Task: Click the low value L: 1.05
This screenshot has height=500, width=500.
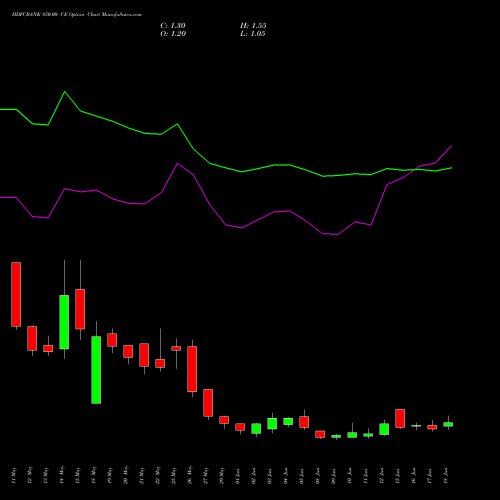Action: pos(253,34)
